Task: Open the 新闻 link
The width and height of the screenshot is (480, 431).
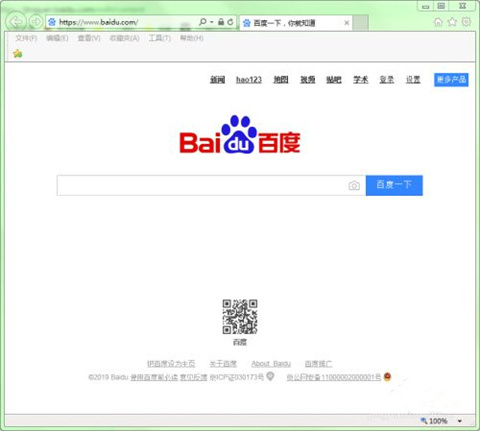Action: point(217,80)
